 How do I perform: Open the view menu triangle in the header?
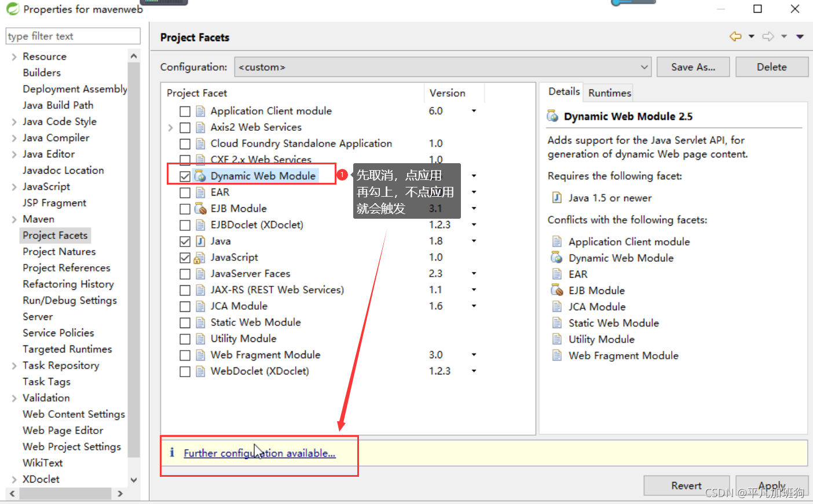tap(800, 36)
